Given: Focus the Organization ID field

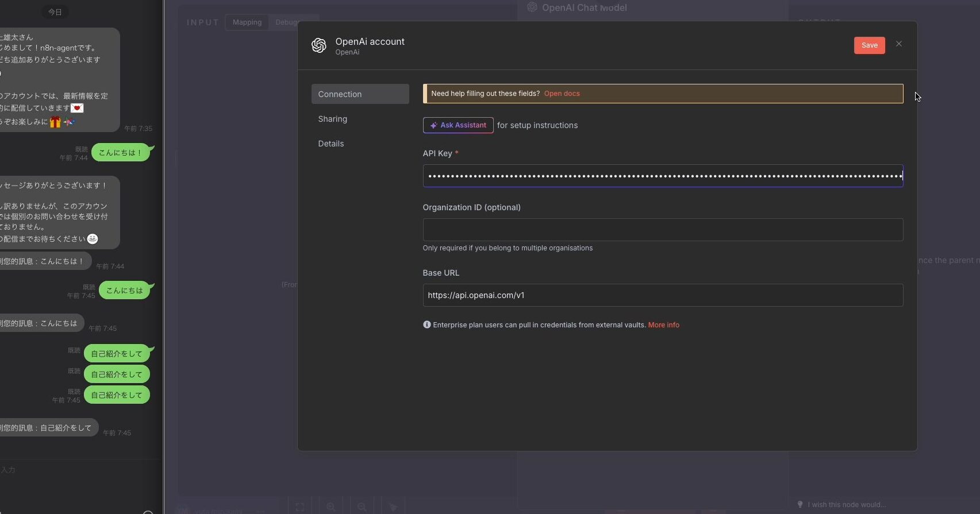Looking at the screenshot, I should [x=663, y=230].
